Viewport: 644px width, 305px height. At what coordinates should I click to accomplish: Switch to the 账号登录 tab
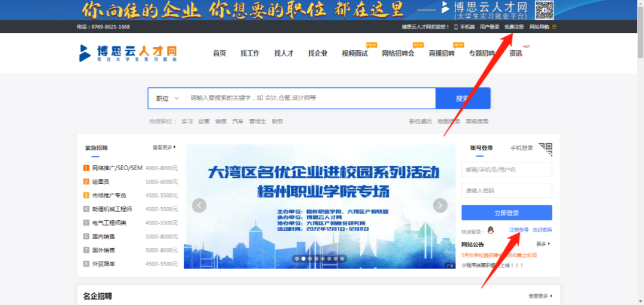481,148
